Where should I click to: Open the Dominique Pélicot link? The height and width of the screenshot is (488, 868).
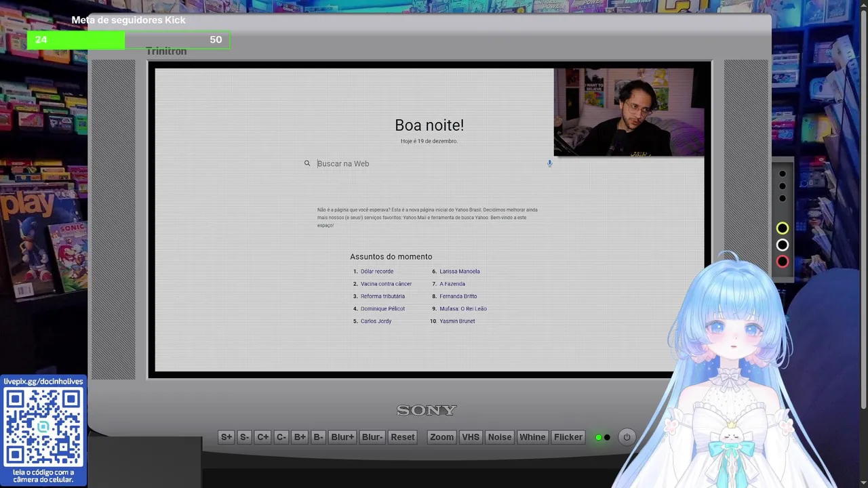coord(382,308)
